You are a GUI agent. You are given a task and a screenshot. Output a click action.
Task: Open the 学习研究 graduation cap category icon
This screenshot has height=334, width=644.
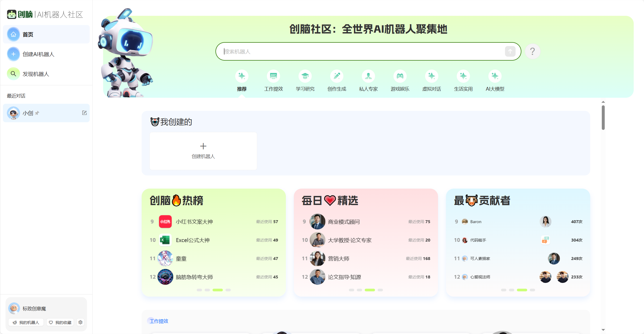point(305,76)
